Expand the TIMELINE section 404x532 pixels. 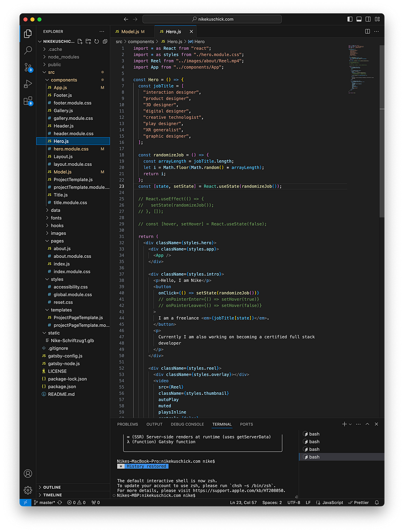click(x=73, y=495)
